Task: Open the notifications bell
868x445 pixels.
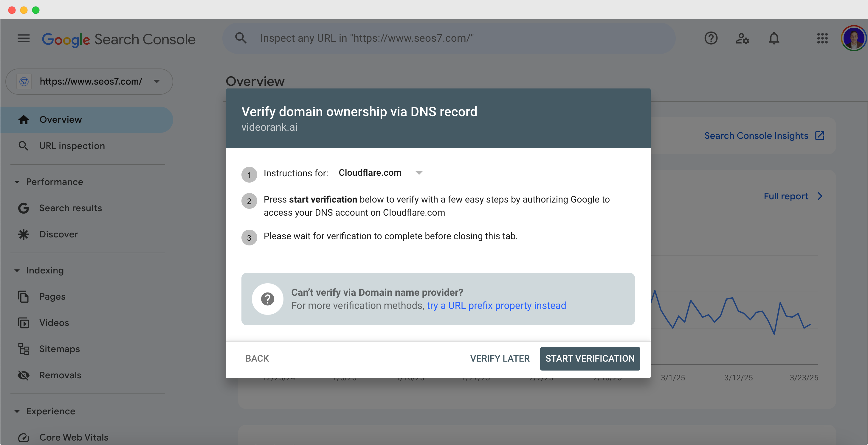Action: pos(774,38)
